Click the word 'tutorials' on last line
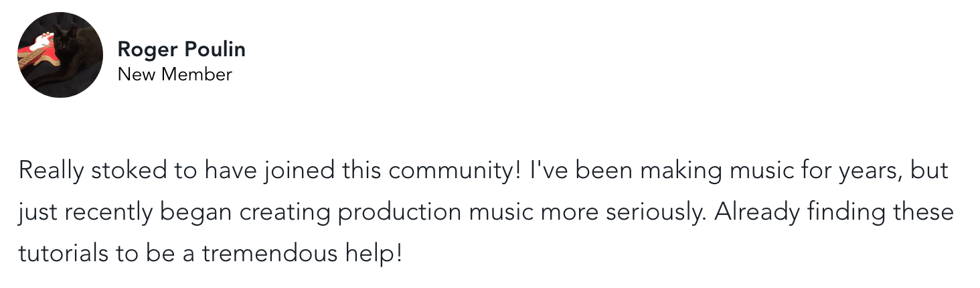This screenshot has height=288, width=980. tap(64, 254)
